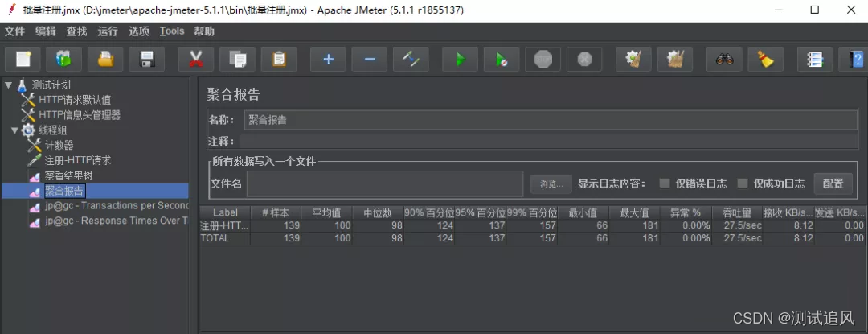Expand all nodes with plus icon
The image size is (868, 334).
pos(328,60)
